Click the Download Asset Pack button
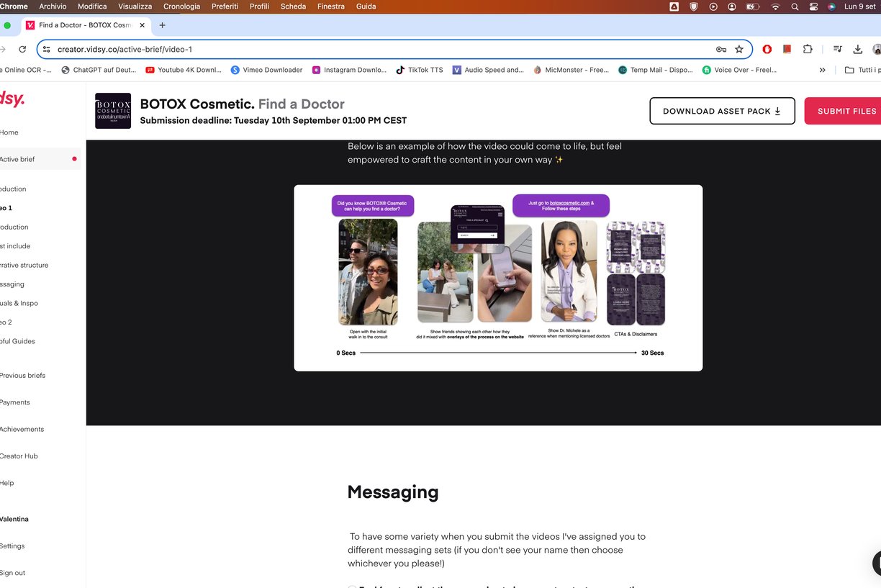The width and height of the screenshot is (881, 588). tap(722, 111)
